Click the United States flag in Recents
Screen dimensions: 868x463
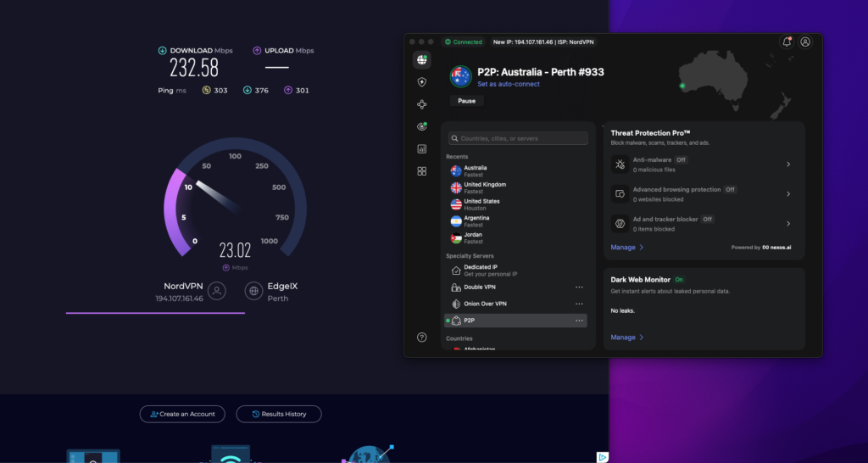coord(456,204)
